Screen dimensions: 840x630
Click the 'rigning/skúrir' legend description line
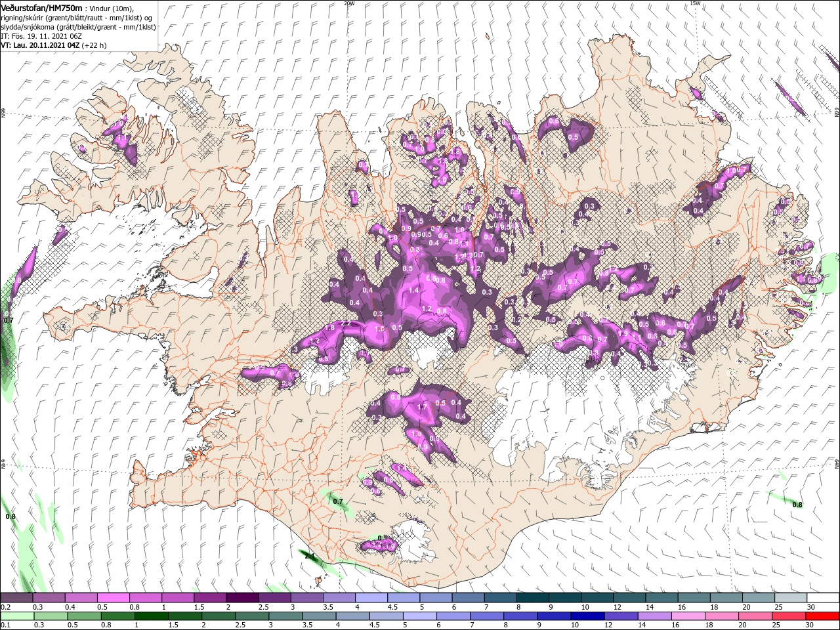point(76,18)
